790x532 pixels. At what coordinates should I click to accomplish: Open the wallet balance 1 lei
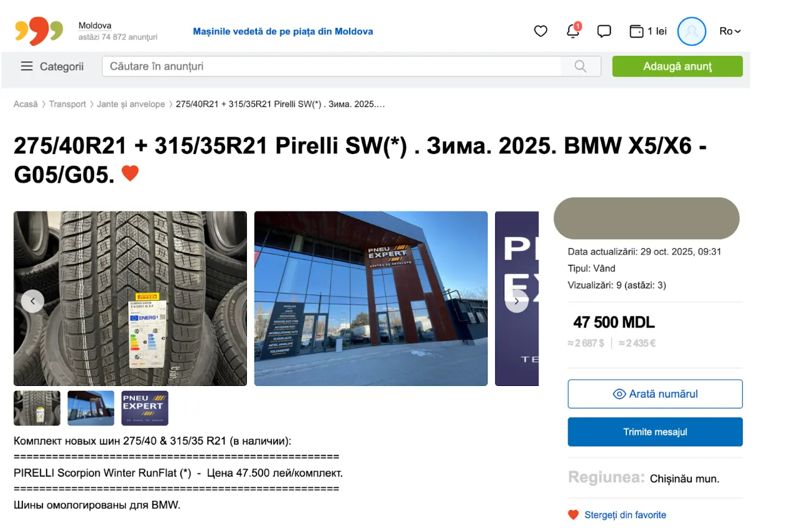point(648,31)
